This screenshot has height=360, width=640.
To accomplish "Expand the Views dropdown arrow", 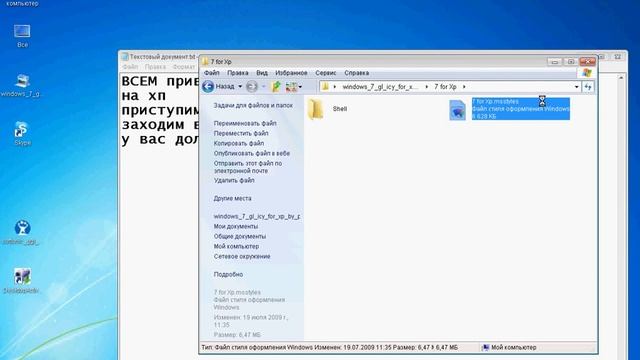I will click(300, 87).
